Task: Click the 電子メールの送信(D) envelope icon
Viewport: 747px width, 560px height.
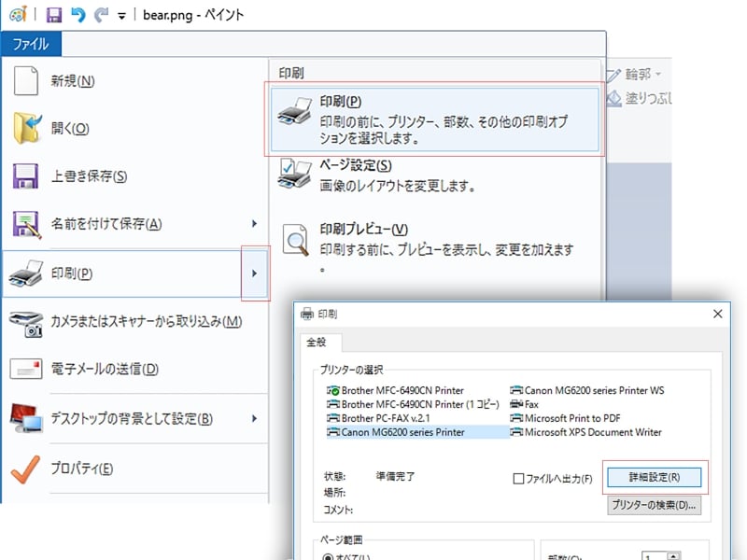Action: [x=26, y=369]
